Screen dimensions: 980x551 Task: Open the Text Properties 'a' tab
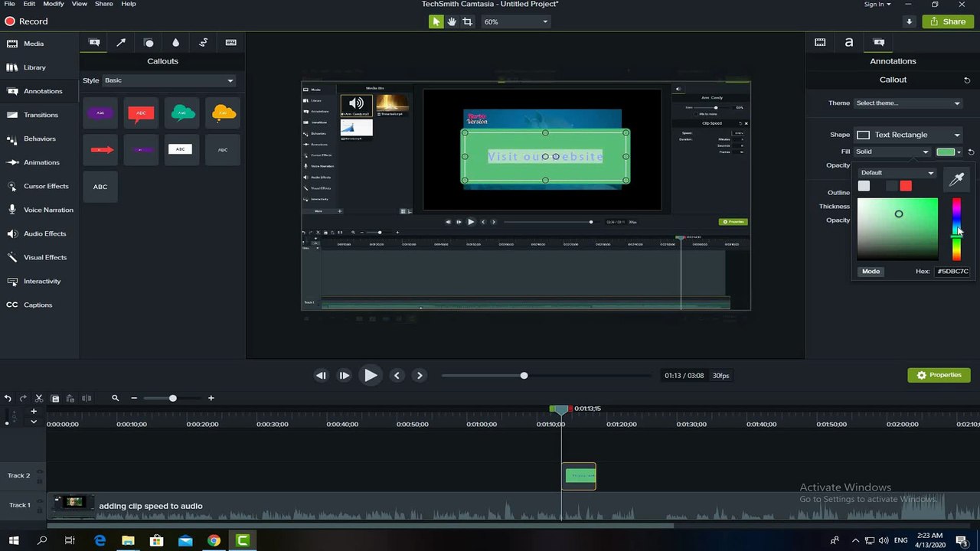coord(849,43)
